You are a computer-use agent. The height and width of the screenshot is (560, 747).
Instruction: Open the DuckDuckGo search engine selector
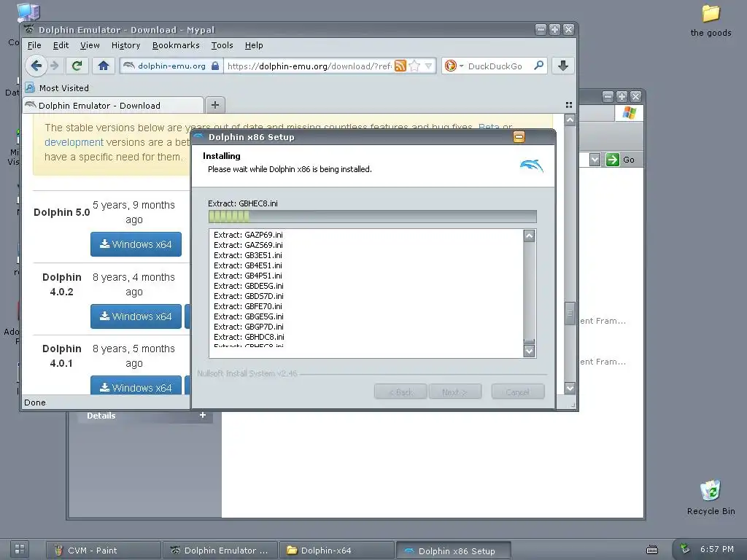(x=454, y=66)
